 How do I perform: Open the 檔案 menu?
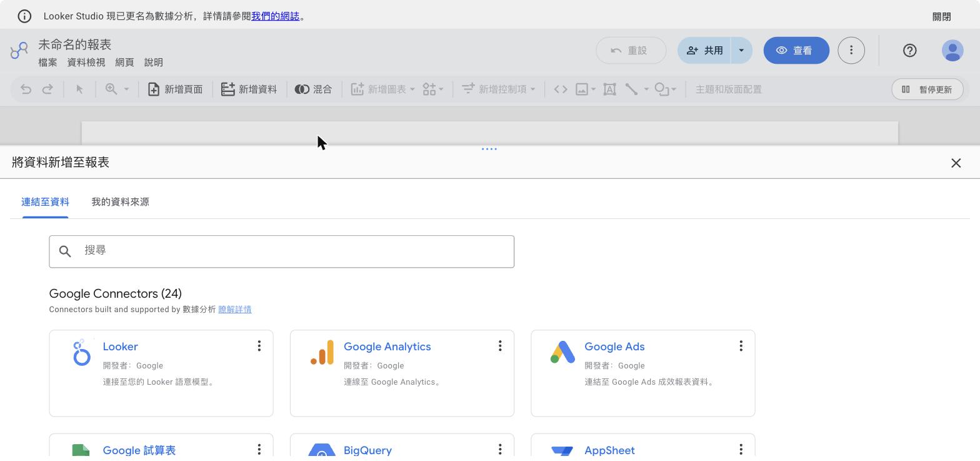[x=47, y=63]
